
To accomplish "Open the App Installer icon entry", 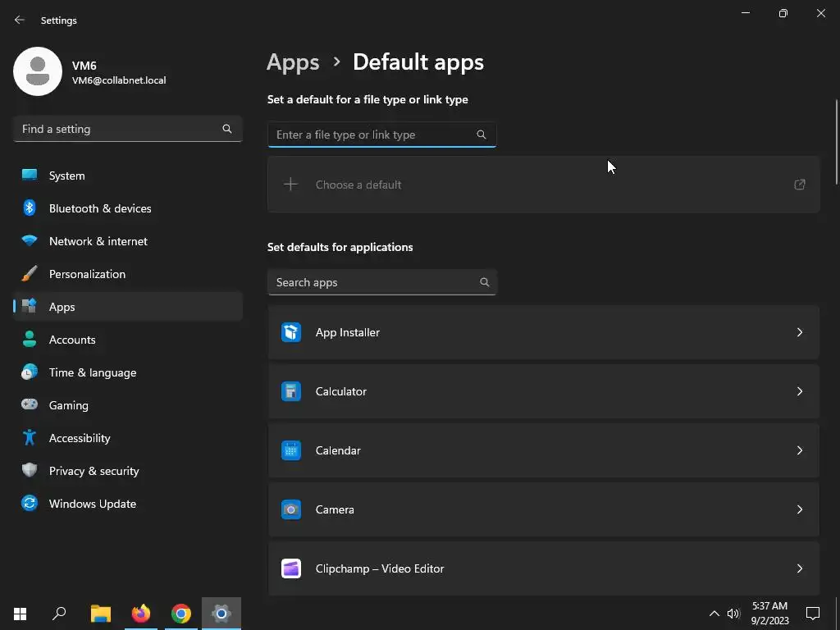I will point(291,332).
